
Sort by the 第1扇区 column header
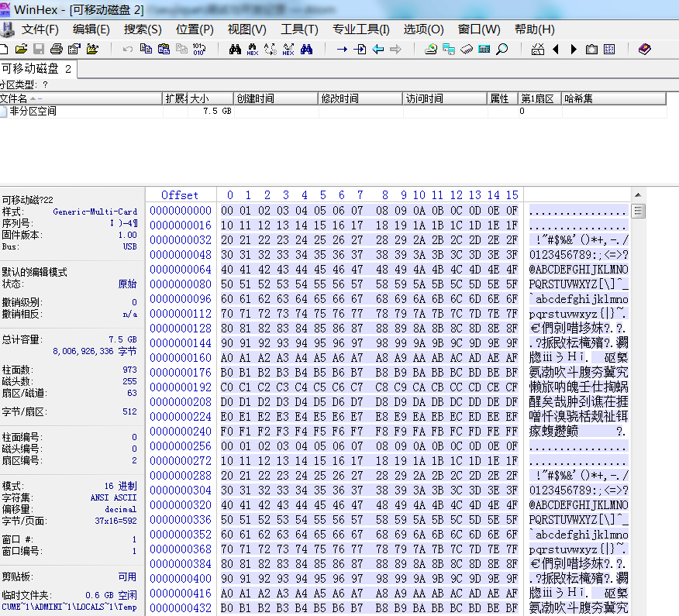pyautogui.click(x=539, y=98)
